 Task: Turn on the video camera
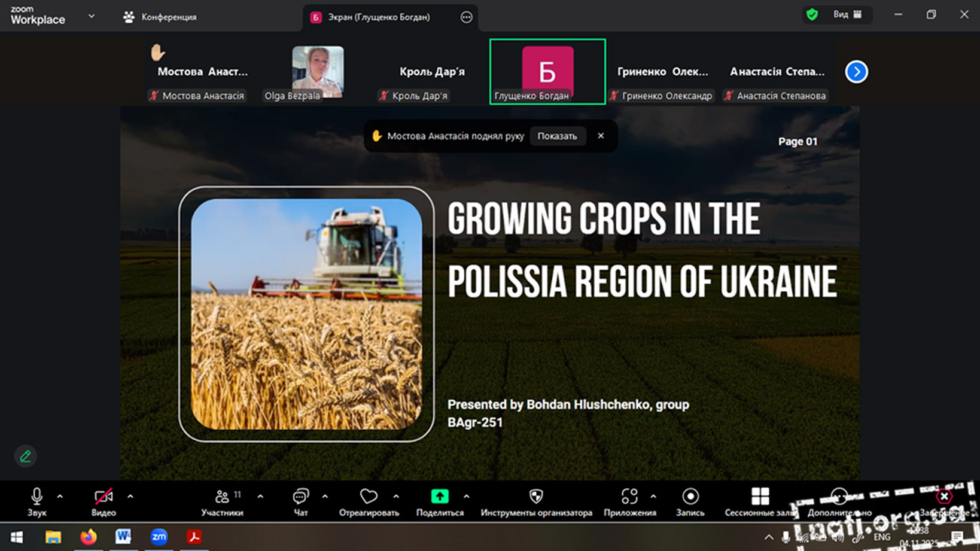pyautogui.click(x=104, y=497)
